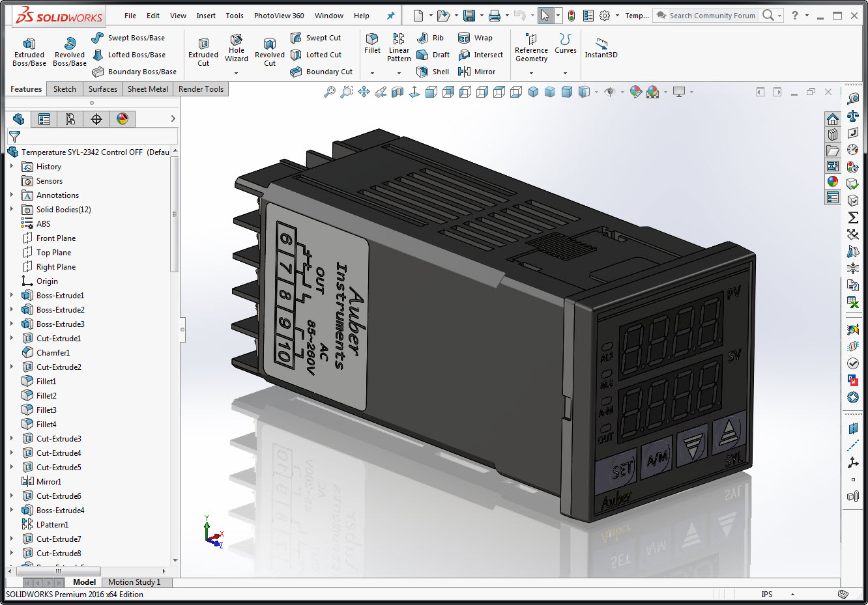Expand the Boss-Extrude1 feature node
This screenshot has height=605, width=868.
point(12,295)
